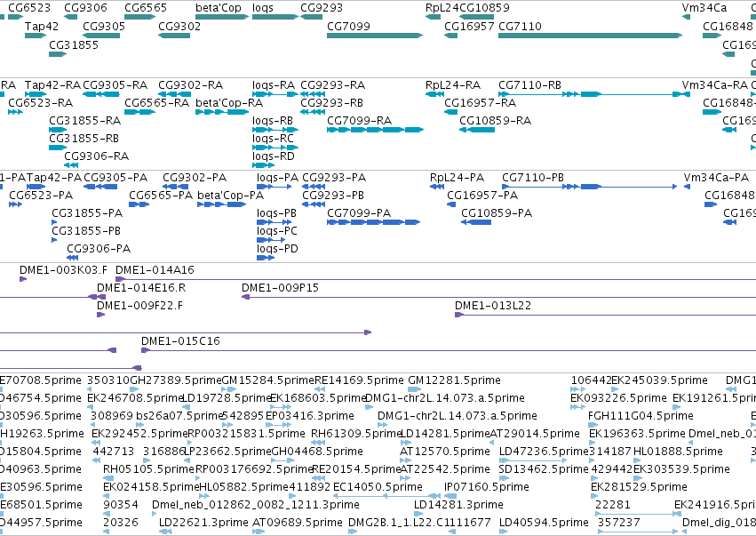Image resolution: width=756 pixels, height=536 pixels.
Task: Click the RE14169.5prime EST label
Action: click(x=359, y=380)
